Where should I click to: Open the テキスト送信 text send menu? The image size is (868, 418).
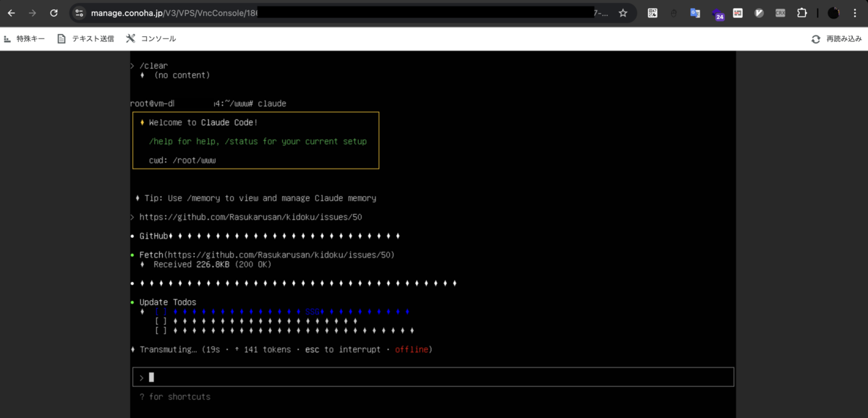pos(93,38)
